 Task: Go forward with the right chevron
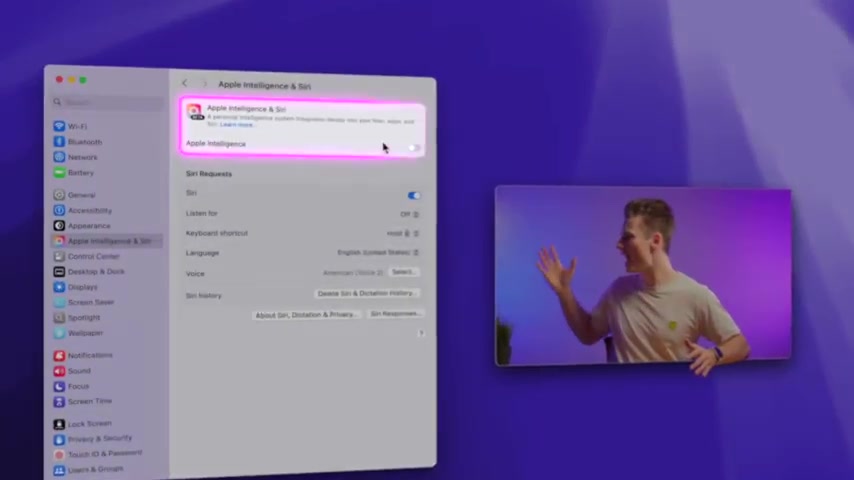(x=205, y=84)
